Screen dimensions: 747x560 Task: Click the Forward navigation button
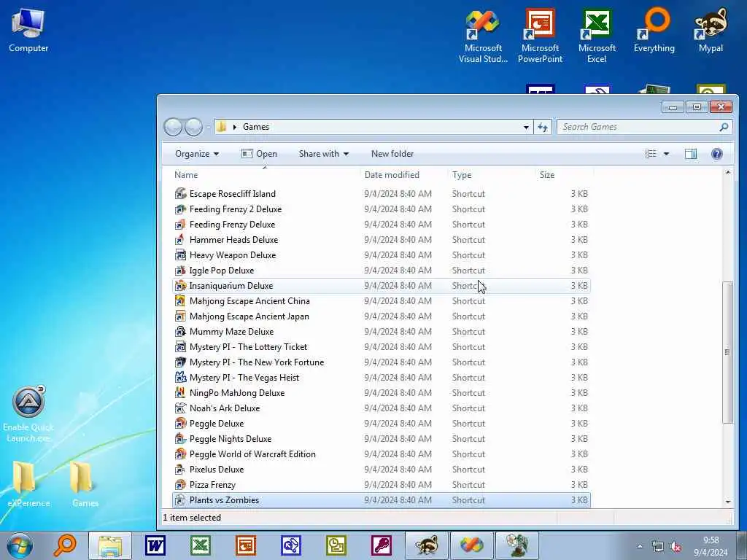point(193,127)
